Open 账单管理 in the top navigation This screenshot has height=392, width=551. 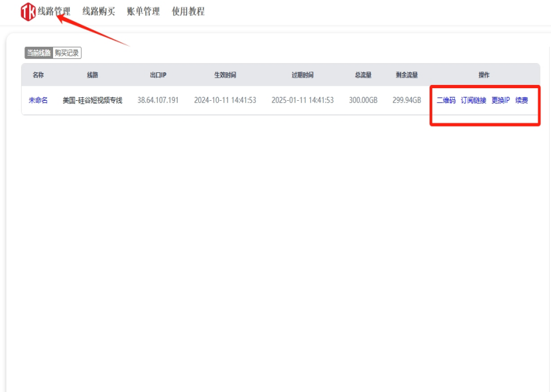click(x=143, y=11)
